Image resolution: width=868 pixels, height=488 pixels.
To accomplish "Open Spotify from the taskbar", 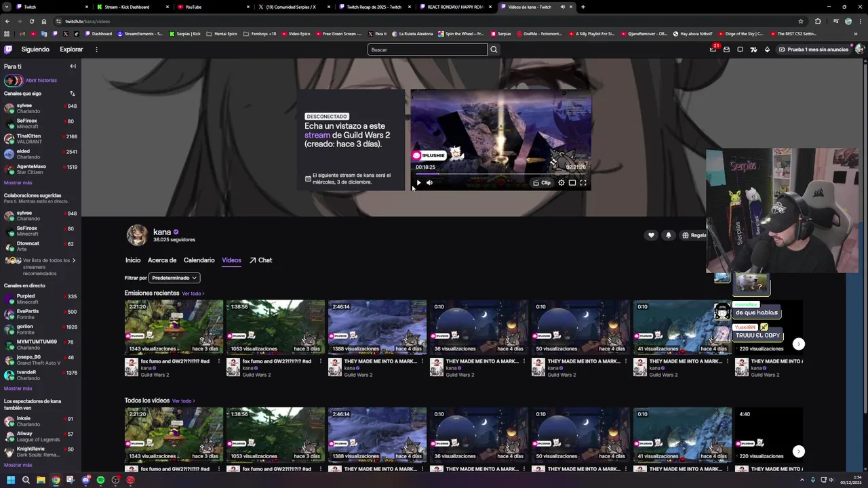I will tap(100, 480).
